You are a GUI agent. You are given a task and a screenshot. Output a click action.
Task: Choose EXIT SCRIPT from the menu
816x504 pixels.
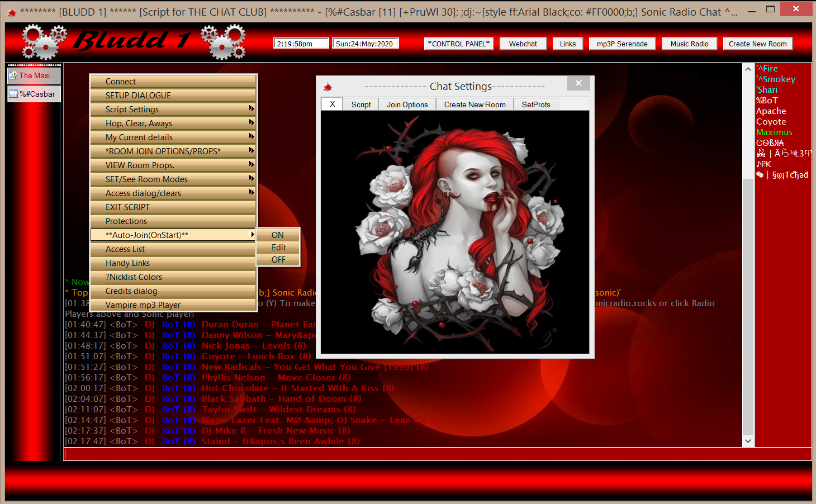click(x=173, y=207)
